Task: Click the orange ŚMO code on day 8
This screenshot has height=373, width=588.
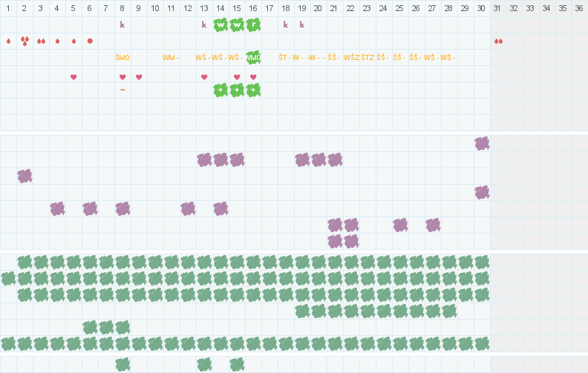Action: (122, 57)
